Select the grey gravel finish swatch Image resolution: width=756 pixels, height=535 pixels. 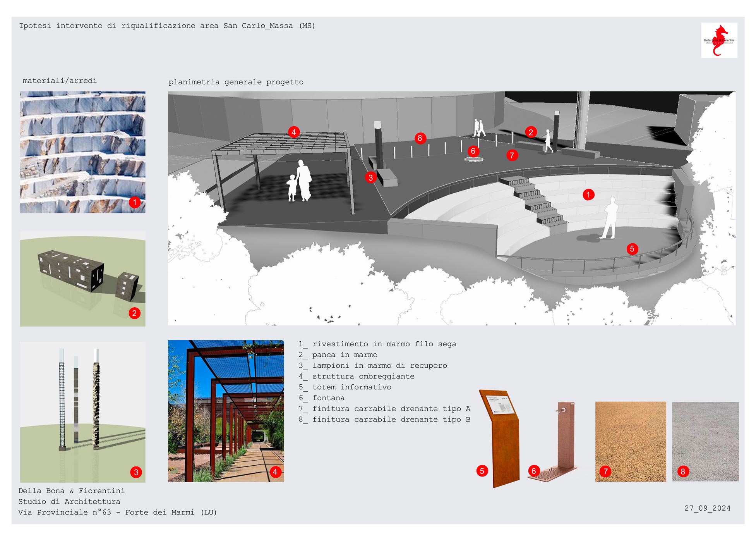point(705,441)
